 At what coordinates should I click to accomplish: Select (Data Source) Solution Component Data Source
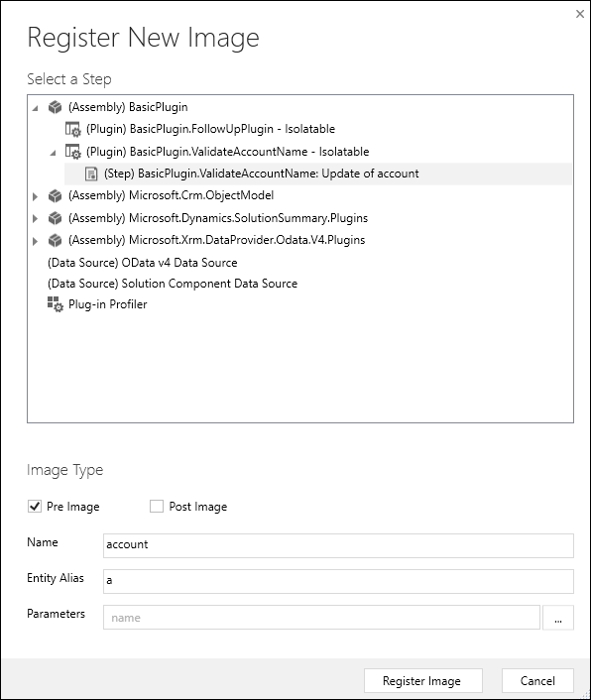point(173,284)
